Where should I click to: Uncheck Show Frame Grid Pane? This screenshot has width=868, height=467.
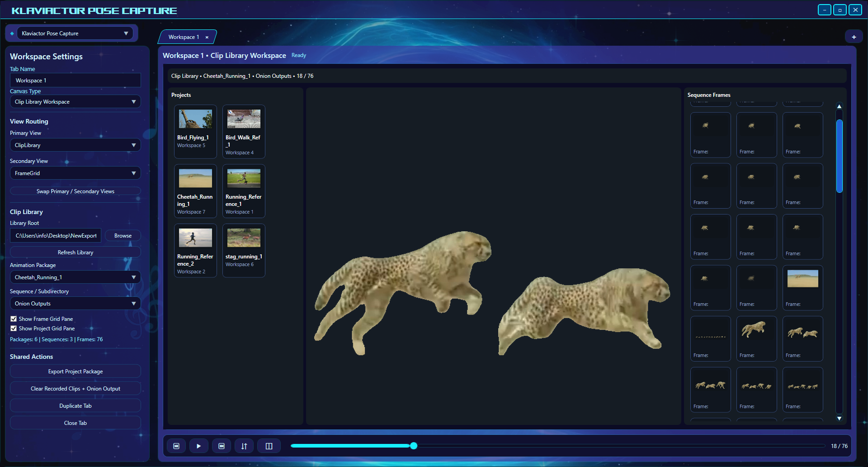point(14,319)
